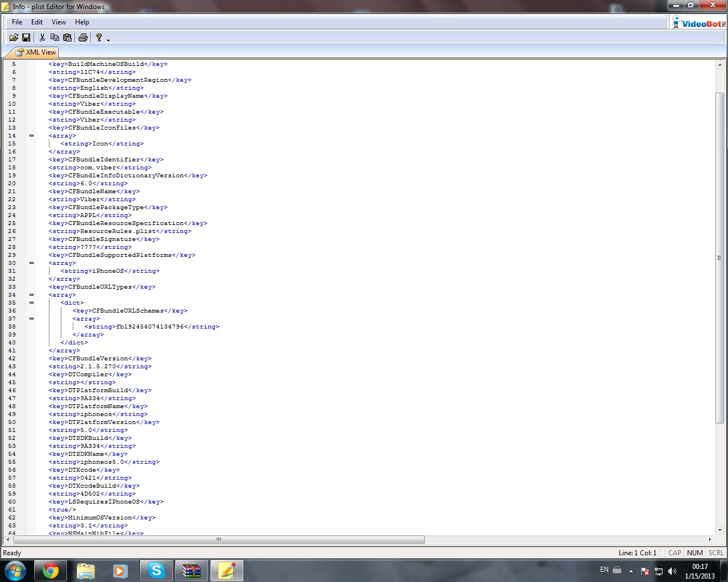Click the CFBundleDisplayName key line

pyautogui.click(x=108, y=96)
